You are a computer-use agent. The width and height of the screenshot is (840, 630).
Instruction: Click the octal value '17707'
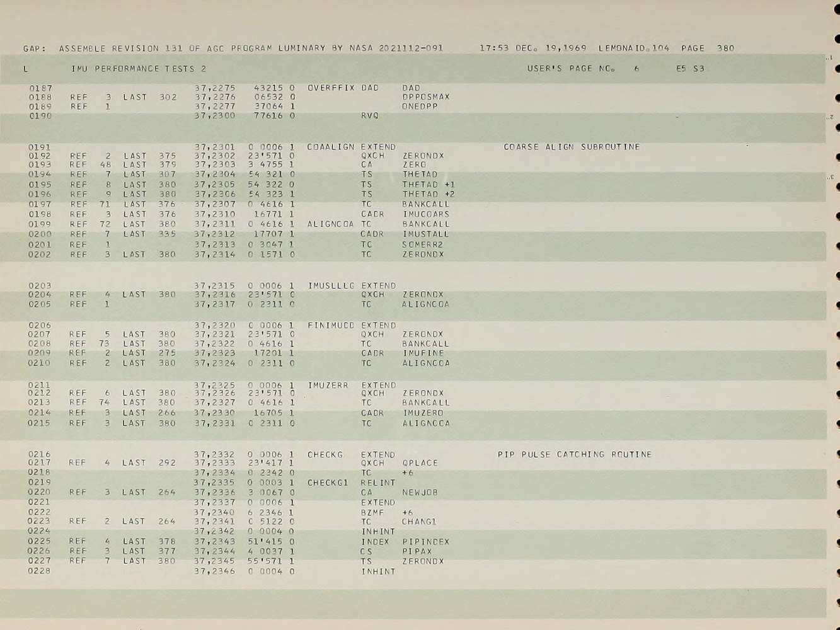(268, 234)
